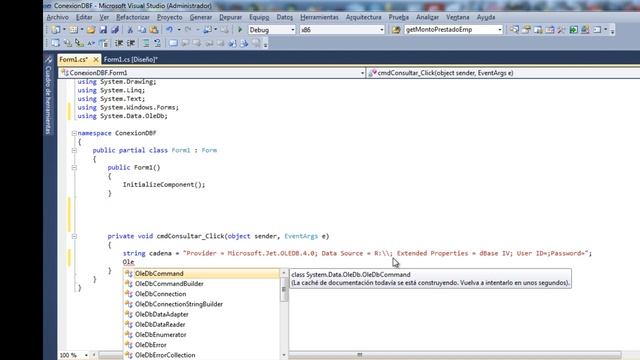
Task: Open the Properties Window toolbar icon
Action: point(526,30)
